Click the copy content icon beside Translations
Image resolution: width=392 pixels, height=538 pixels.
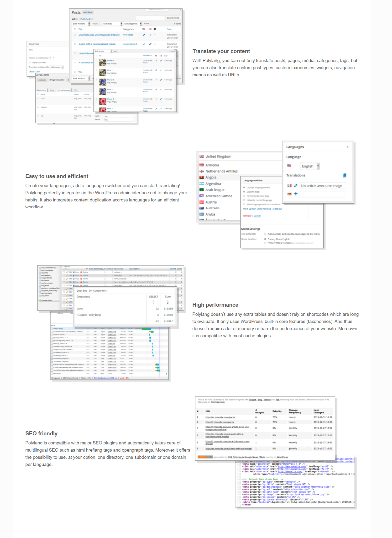coord(345,175)
